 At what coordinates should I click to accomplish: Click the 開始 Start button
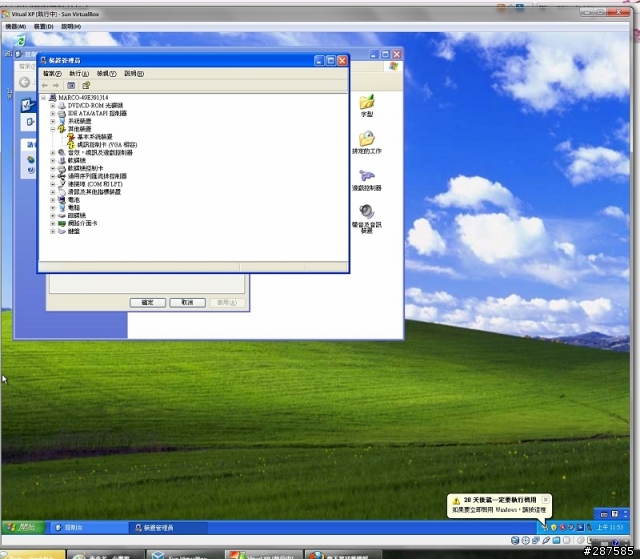pyautogui.click(x=22, y=527)
